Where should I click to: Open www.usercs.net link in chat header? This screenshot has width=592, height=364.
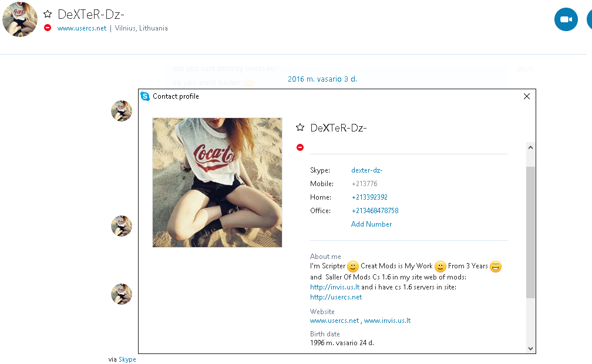pos(82,28)
